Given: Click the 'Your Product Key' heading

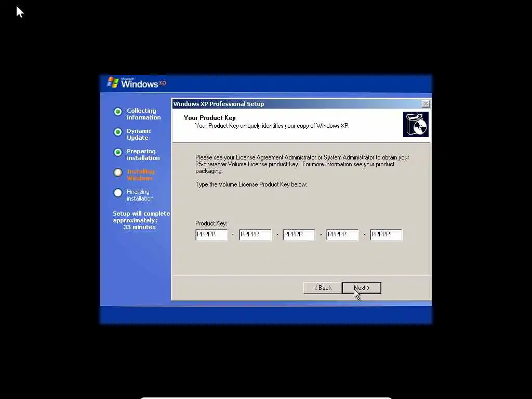Looking at the screenshot, I should (209, 118).
